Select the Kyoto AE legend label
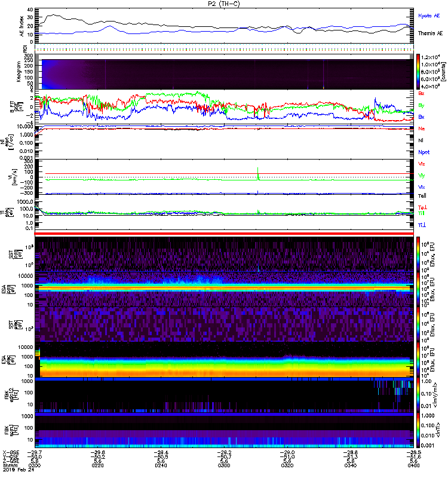Image resolution: width=448 pixels, height=478 pixels. 429,16
